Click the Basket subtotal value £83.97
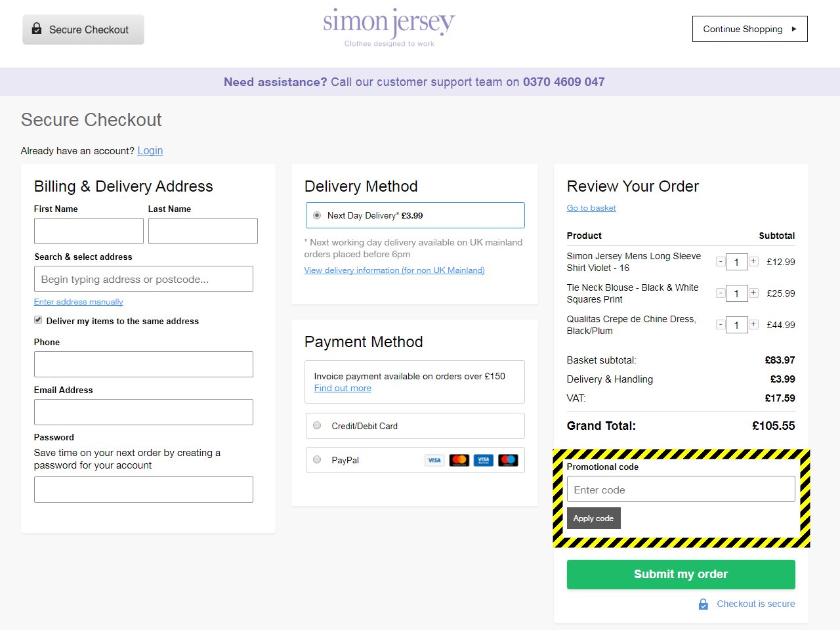 click(780, 360)
